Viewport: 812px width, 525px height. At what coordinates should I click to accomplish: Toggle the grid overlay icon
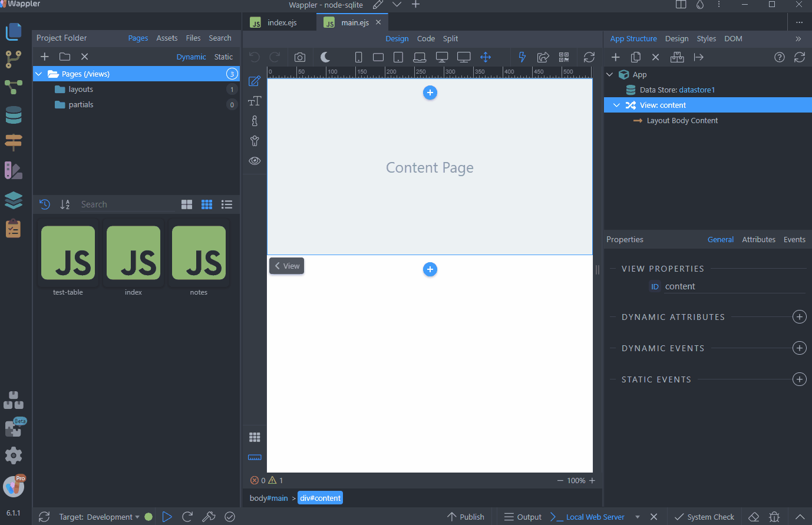coord(255,437)
